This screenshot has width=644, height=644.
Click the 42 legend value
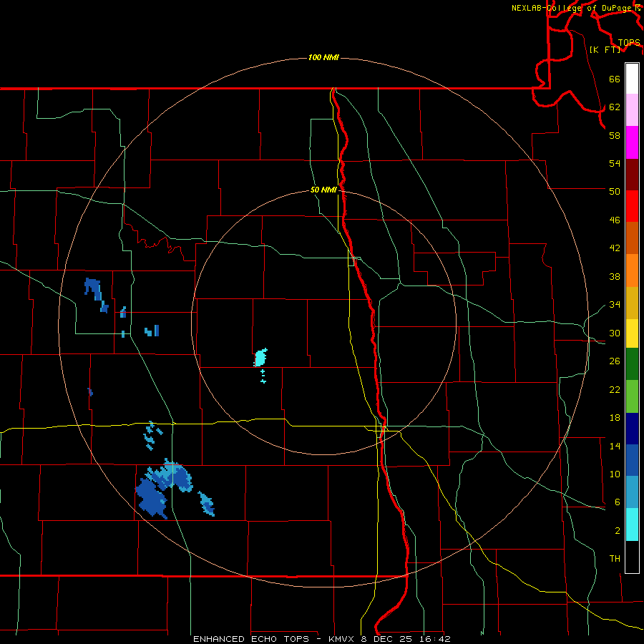615,248
